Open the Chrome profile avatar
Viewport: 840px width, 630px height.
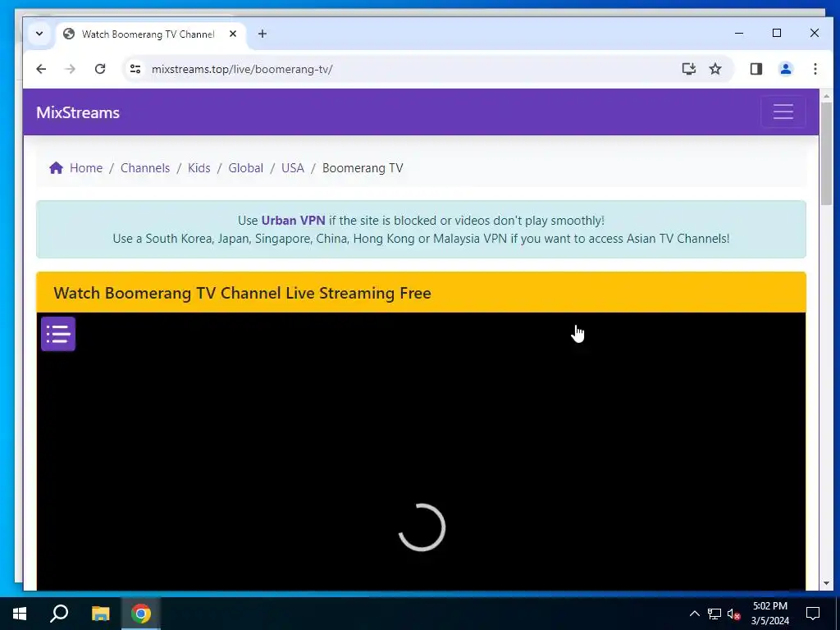(x=785, y=69)
